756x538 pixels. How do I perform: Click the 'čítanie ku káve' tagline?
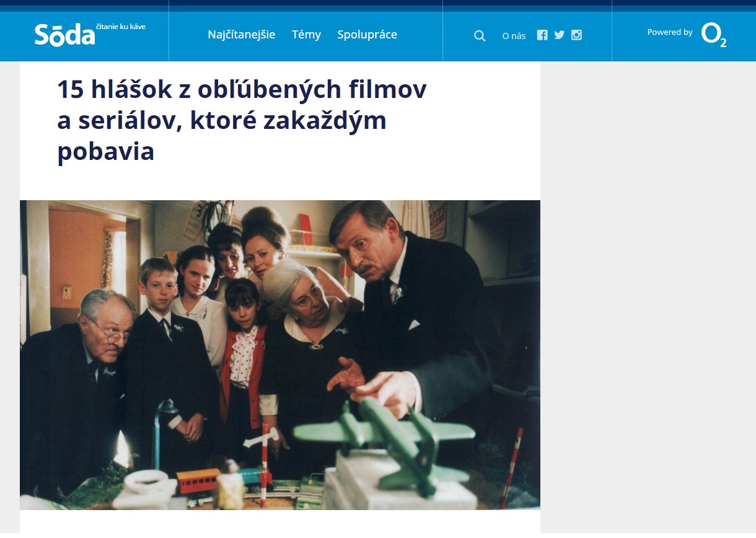pos(121,27)
